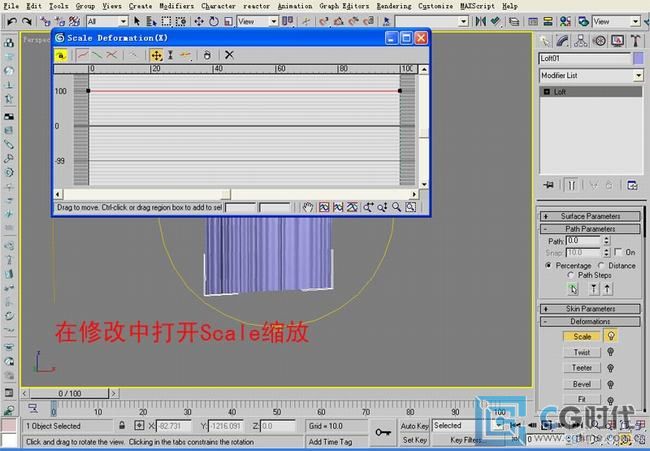Click the Twist deformation button
This screenshot has height=451, width=650.
pos(581,352)
